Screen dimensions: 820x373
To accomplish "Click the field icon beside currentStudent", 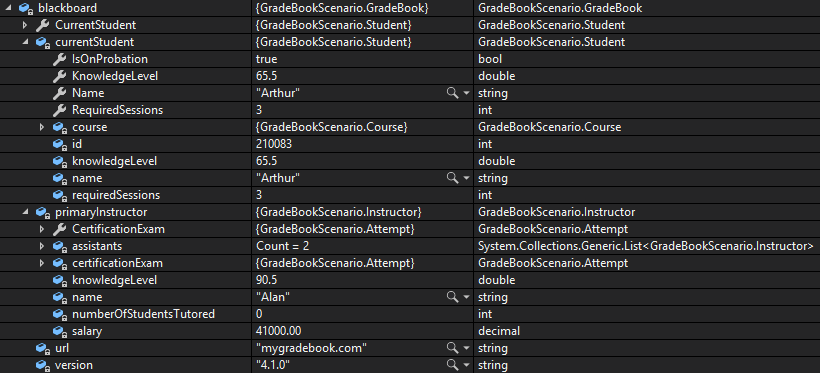I will [x=42, y=42].
